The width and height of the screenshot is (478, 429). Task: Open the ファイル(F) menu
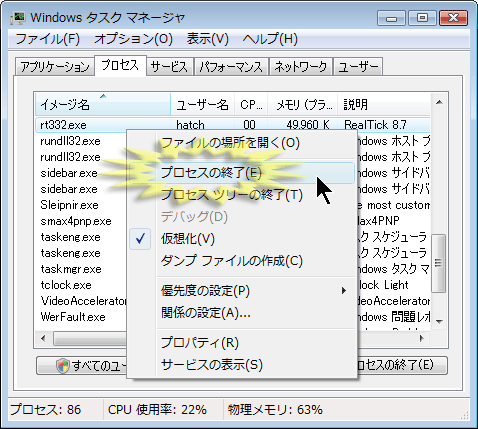[48, 39]
